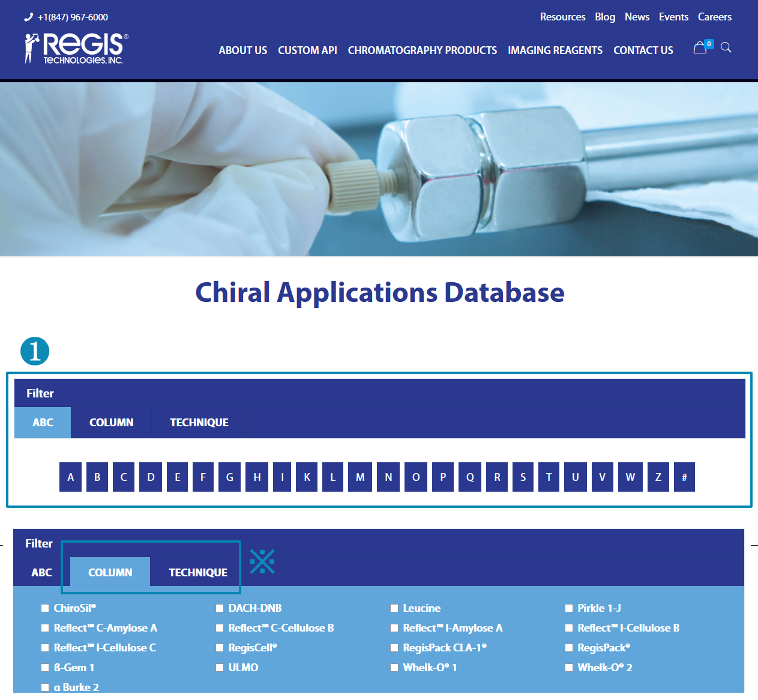Pick letter Q in the alphabet filter
This screenshot has height=700, width=758.
pos(470,477)
